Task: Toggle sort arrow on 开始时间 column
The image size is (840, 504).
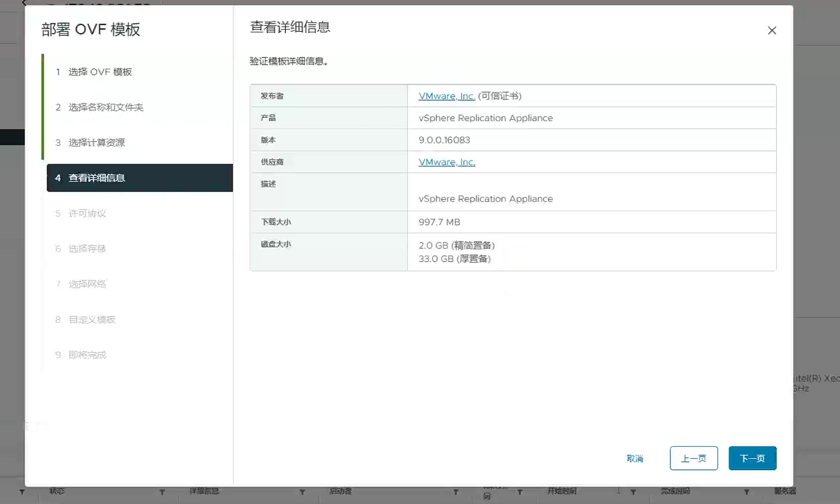Action: [x=618, y=491]
